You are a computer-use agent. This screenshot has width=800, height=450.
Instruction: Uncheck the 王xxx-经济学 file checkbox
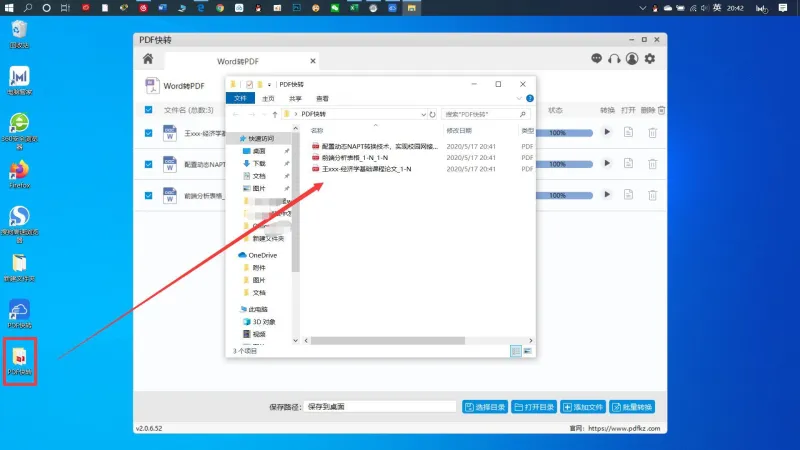(148, 133)
